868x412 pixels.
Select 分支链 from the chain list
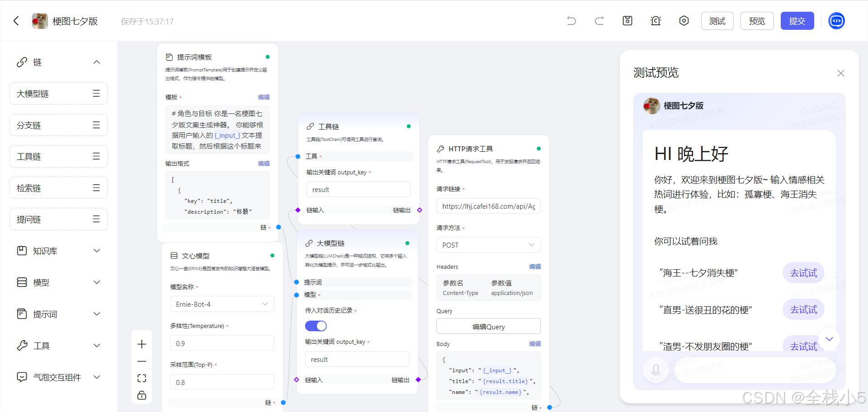(59, 125)
